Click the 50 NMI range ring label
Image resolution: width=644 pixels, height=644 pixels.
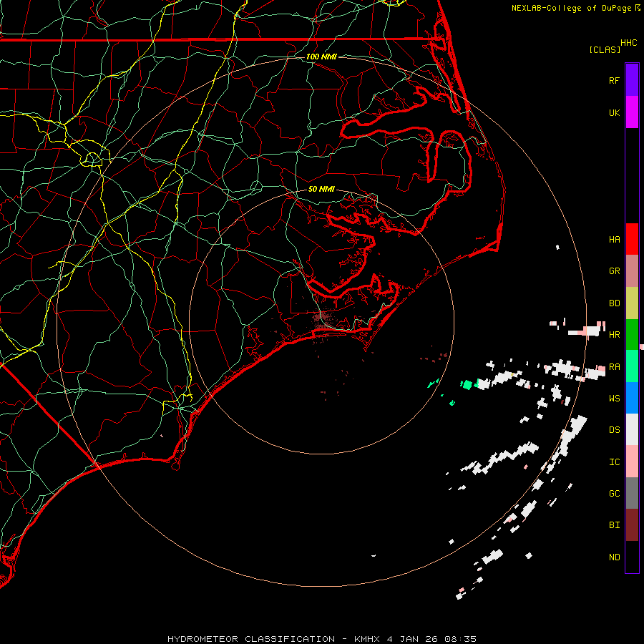tap(321, 189)
